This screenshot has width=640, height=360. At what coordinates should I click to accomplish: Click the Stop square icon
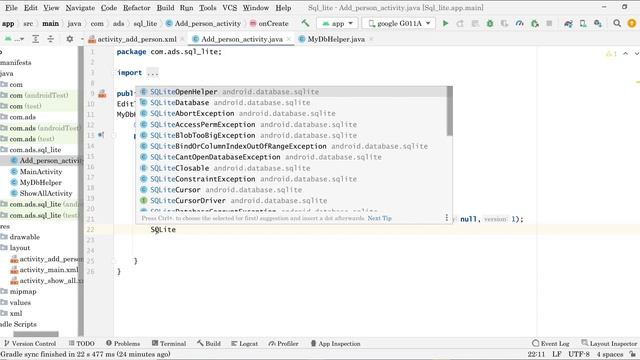click(x=549, y=23)
